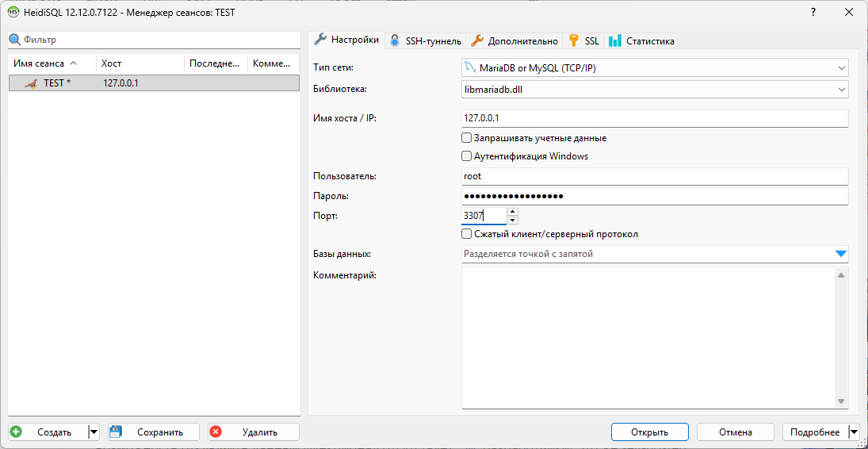
Task: Switch to the SSH-туннель tab
Action: (x=426, y=40)
